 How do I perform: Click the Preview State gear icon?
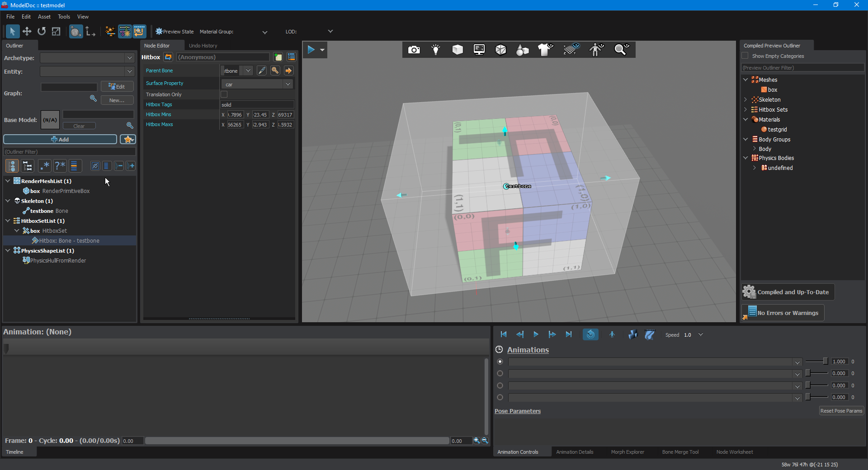pyautogui.click(x=159, y=31)
